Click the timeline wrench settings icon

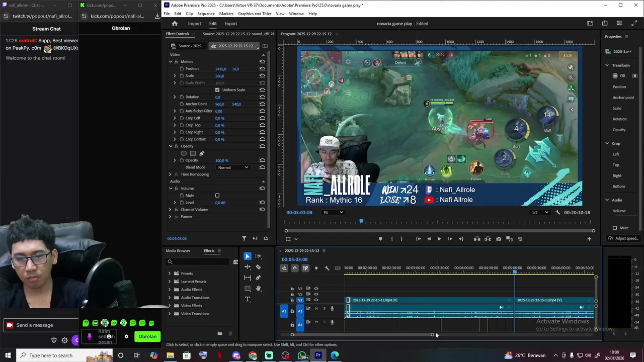[327, 268]
